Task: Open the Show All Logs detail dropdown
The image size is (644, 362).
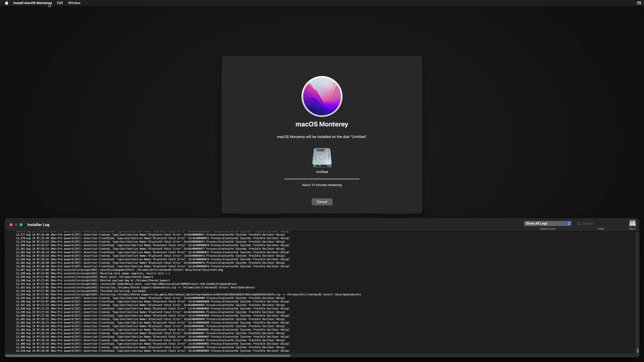Action: 546,223
